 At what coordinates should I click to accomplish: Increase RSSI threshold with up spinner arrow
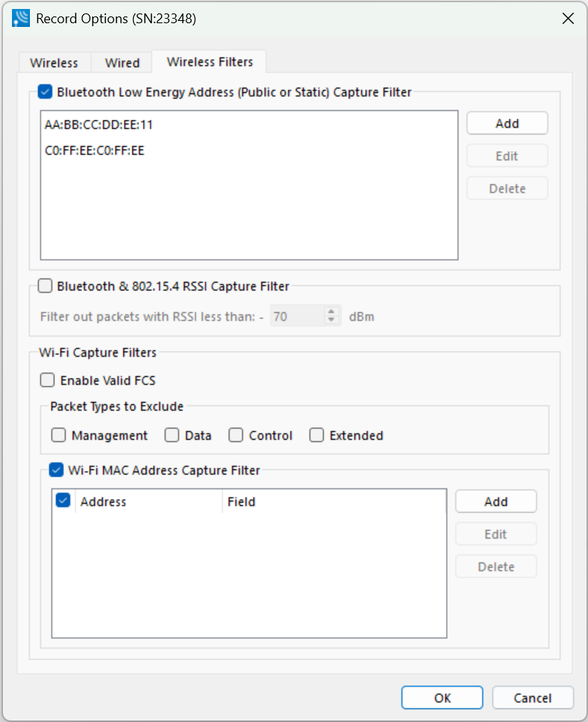[331, 311]
